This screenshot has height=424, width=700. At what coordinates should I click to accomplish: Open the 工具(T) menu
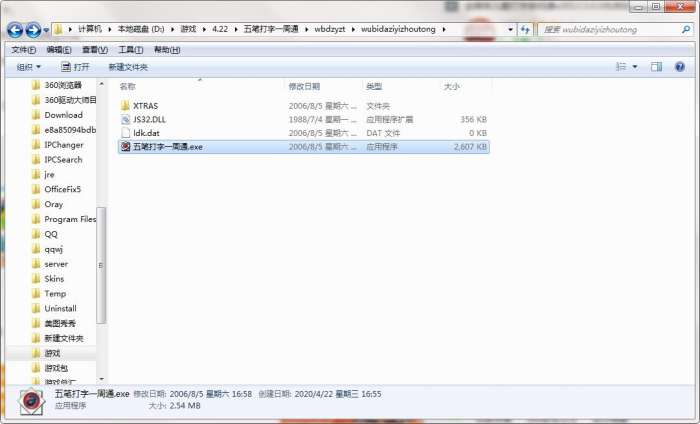click(x=131, y=50)
